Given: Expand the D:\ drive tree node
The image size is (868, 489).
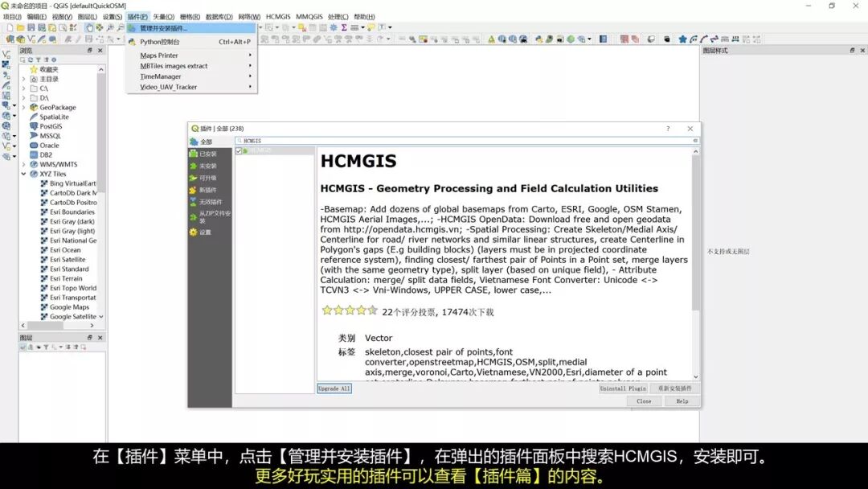Looking at the screenshot, I should pyautogui.click(x=23, y=98).
